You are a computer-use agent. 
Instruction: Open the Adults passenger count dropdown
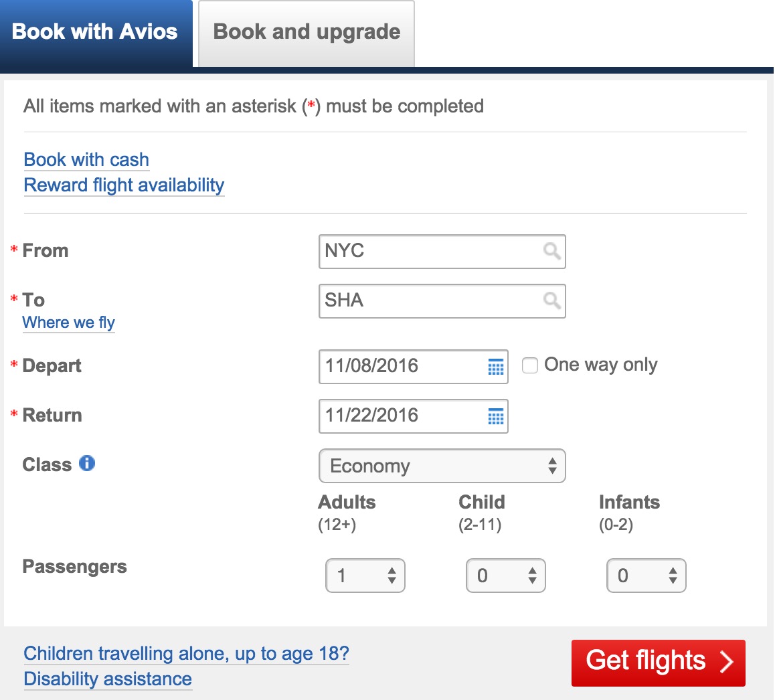point(365,576)
